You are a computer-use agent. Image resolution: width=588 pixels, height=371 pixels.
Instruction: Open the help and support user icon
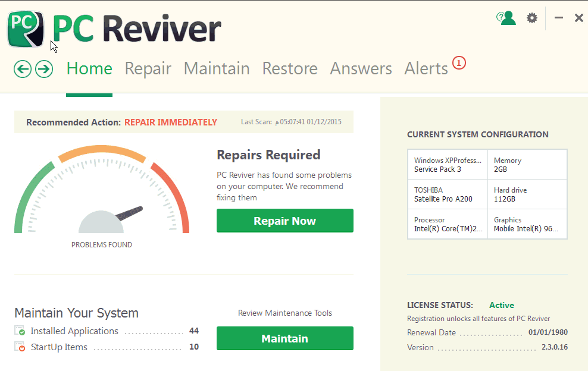coord(506,18)
